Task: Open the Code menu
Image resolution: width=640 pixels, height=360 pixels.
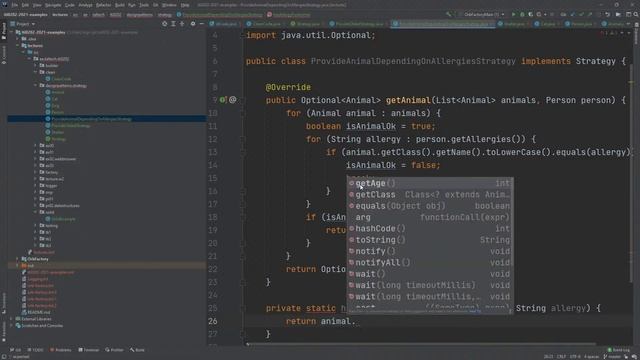Action: coord(70,5)
